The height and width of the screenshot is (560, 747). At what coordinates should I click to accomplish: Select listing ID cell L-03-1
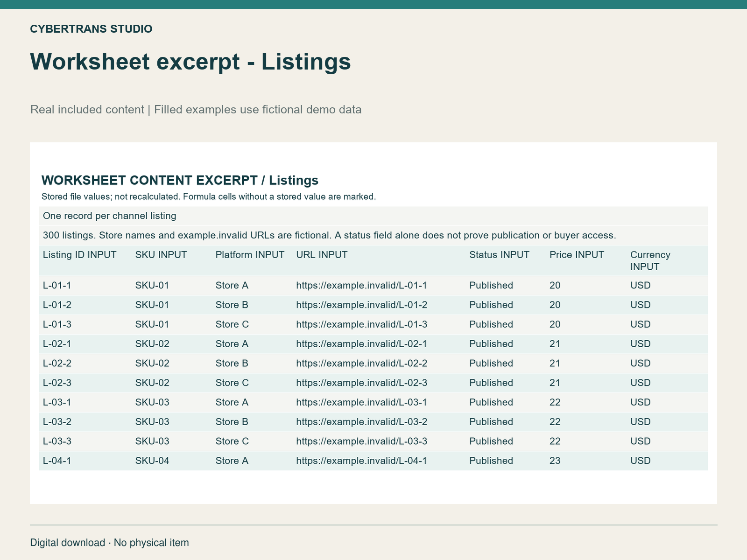57,403
